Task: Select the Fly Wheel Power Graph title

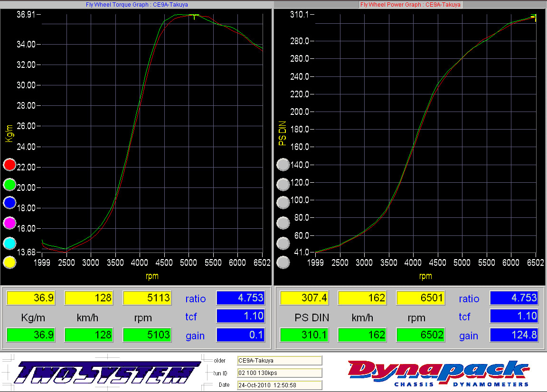Action: click(x=410, y=5)
